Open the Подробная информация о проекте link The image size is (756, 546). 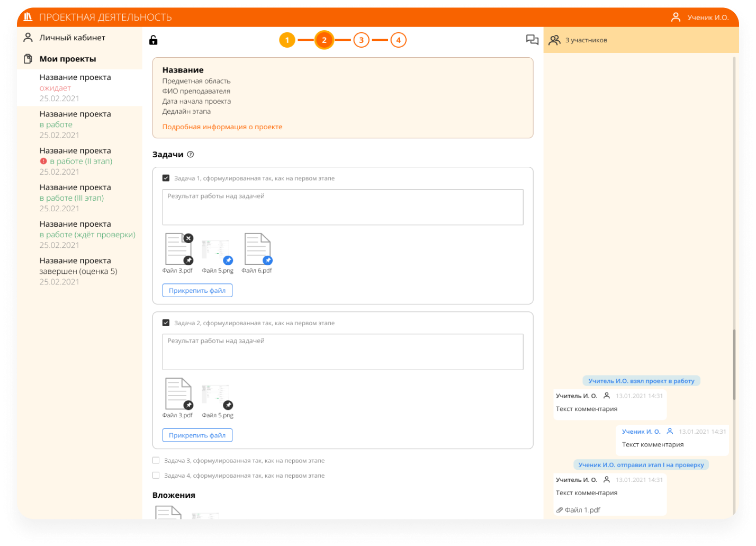222,127
